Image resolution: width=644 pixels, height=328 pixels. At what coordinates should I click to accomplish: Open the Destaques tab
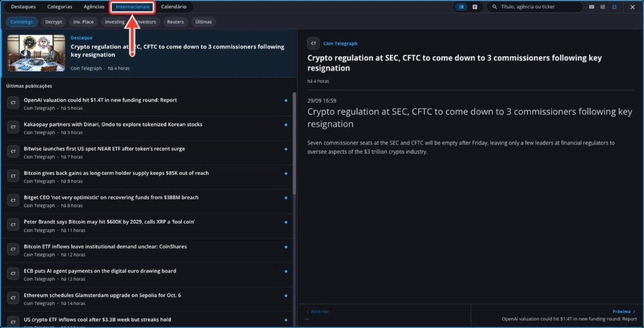(x=23, y=7)
